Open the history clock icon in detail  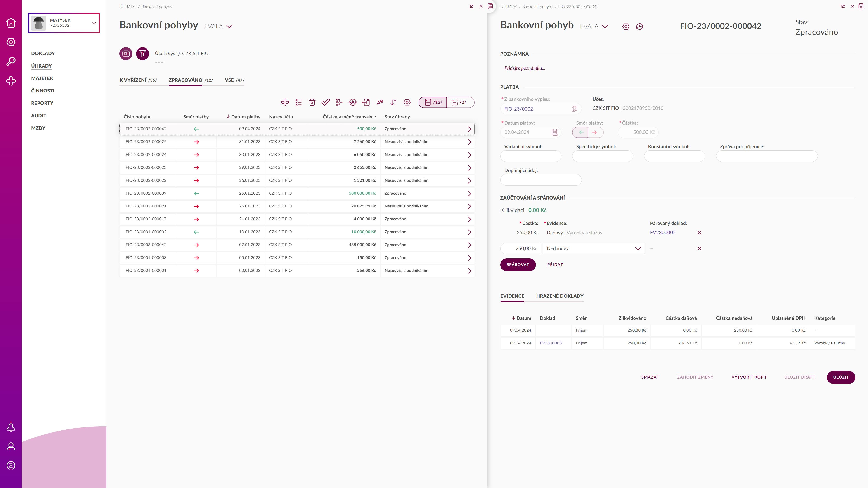[x=640, y=27]
